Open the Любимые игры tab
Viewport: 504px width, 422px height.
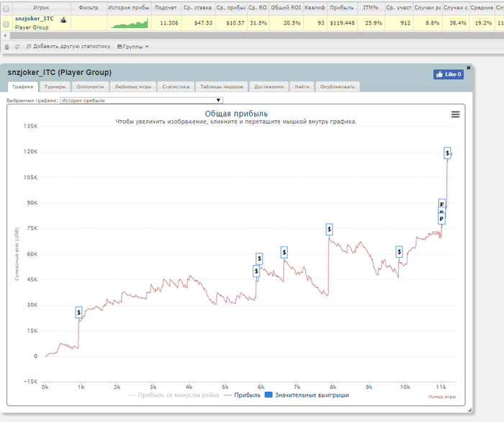coord(133,86)
